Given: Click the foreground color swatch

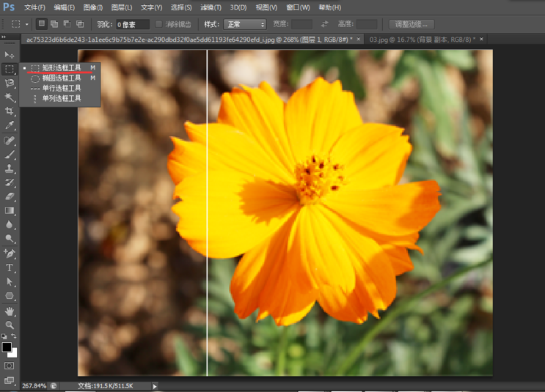Looking at the screenshot, I should point(7,347).
